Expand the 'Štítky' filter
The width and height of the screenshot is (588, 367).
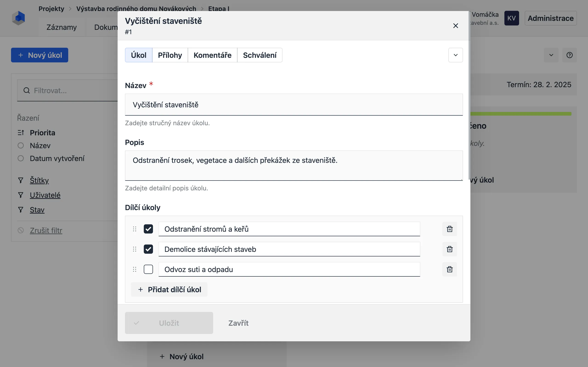(x=39, y=180)
